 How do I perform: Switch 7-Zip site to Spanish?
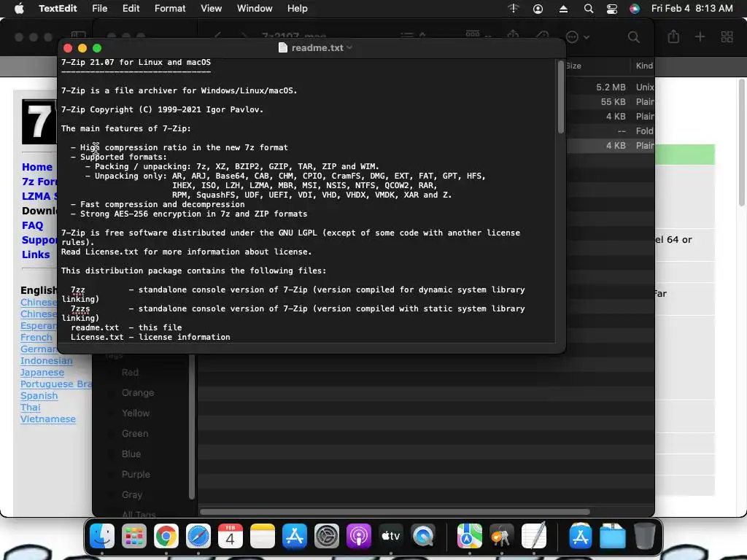coord(39,396)
